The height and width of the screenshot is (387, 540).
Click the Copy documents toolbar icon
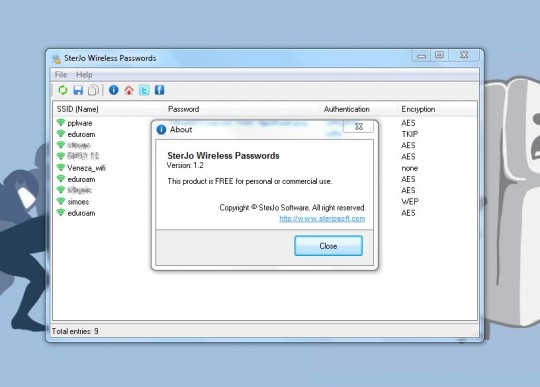pos(93,90)
